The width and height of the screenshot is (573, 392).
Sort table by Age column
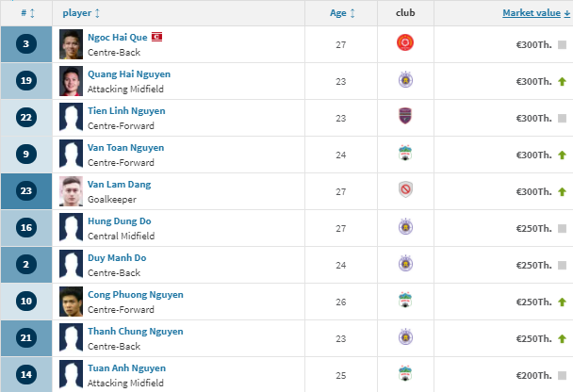(342, 13)
